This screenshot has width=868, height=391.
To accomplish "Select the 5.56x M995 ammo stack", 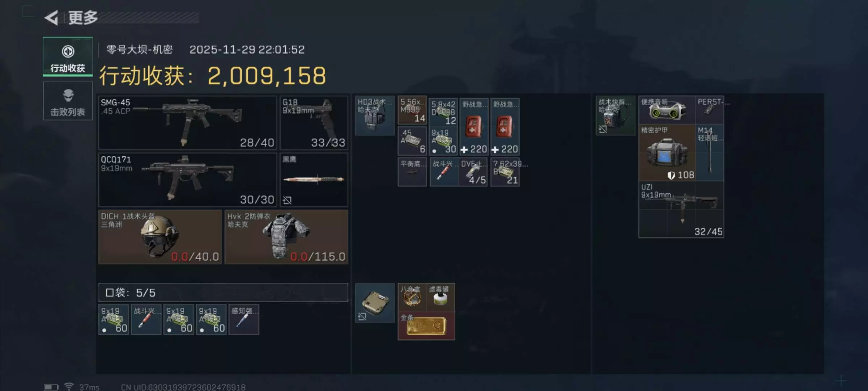I will (412, 110).
